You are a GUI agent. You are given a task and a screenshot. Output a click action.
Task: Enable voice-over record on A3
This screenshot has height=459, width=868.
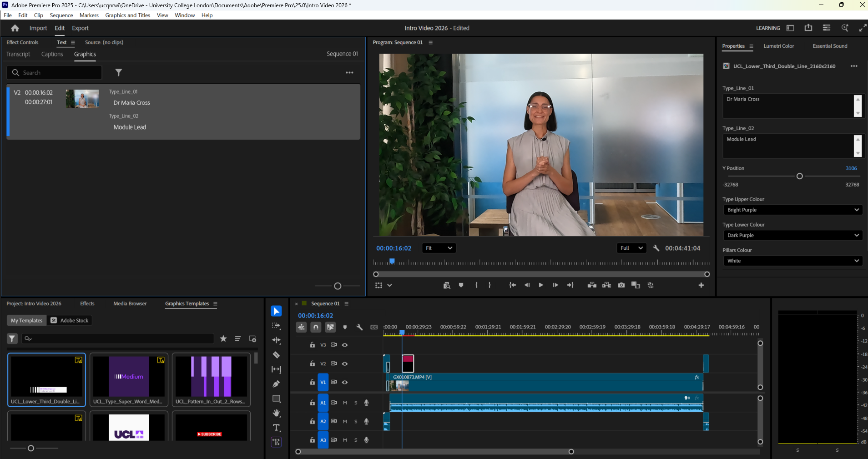366,440
